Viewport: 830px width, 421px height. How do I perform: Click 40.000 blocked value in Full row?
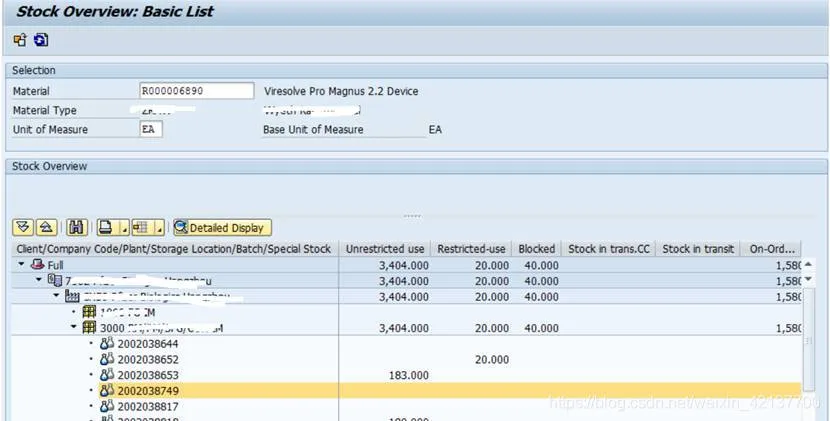[541, 265]
